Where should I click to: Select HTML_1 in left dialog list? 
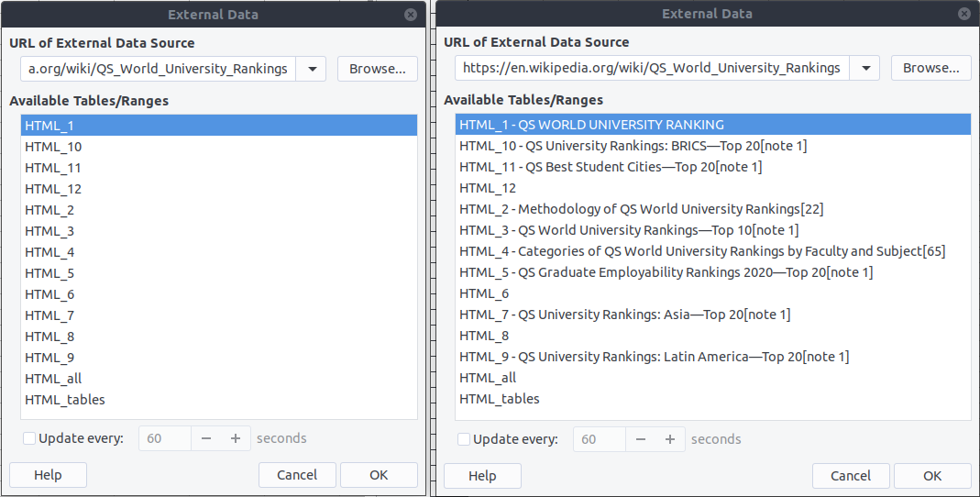[219, 126]
